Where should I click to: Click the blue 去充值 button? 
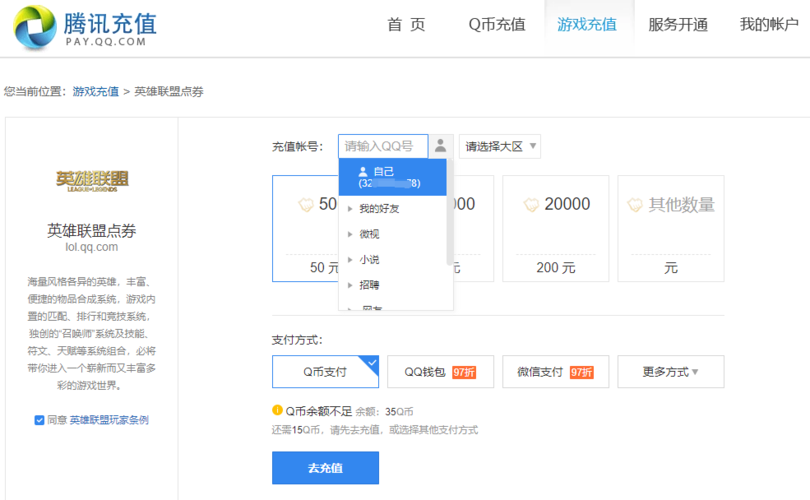(x=325, y=468)
